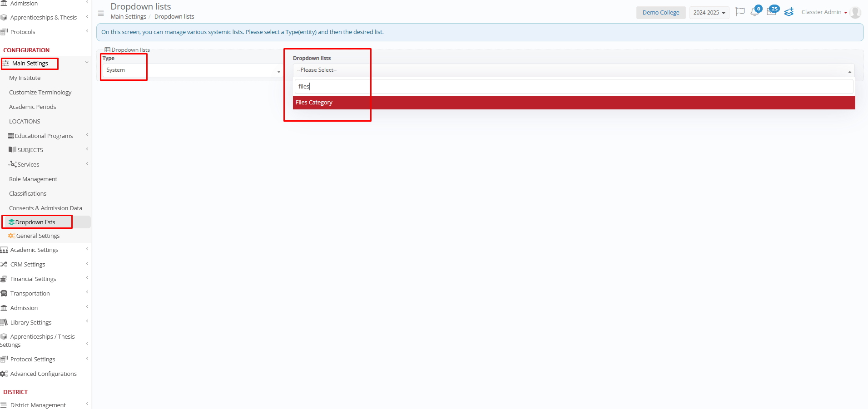Expand Financial Settings in the sidebar
This screenshot has width=868, height=409.
pyautogui.click(x=33, y=279)
